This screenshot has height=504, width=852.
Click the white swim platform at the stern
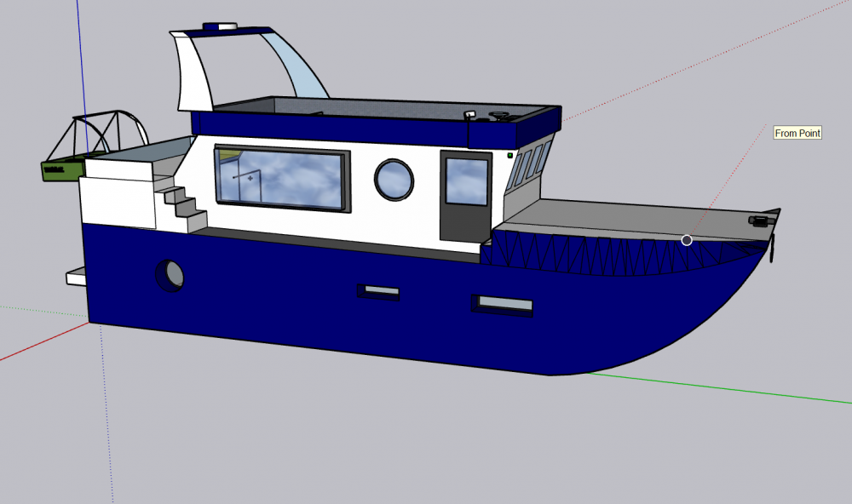point(76,277)
